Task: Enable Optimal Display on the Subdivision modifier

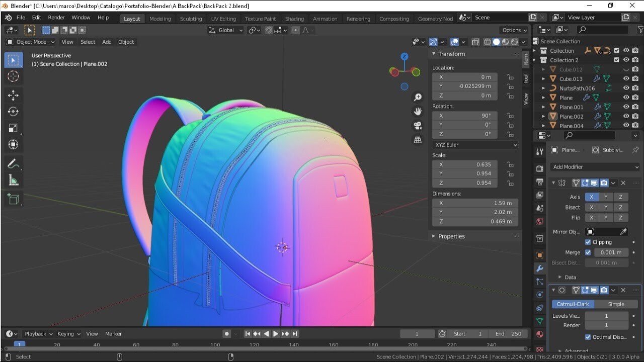Action: (x=588, y=337)
